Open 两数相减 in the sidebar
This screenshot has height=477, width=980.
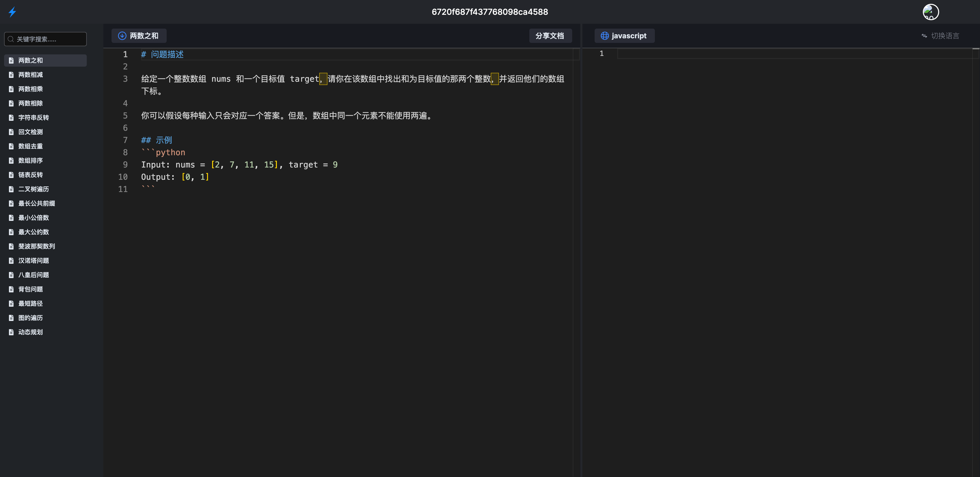[x=30, y=75]
